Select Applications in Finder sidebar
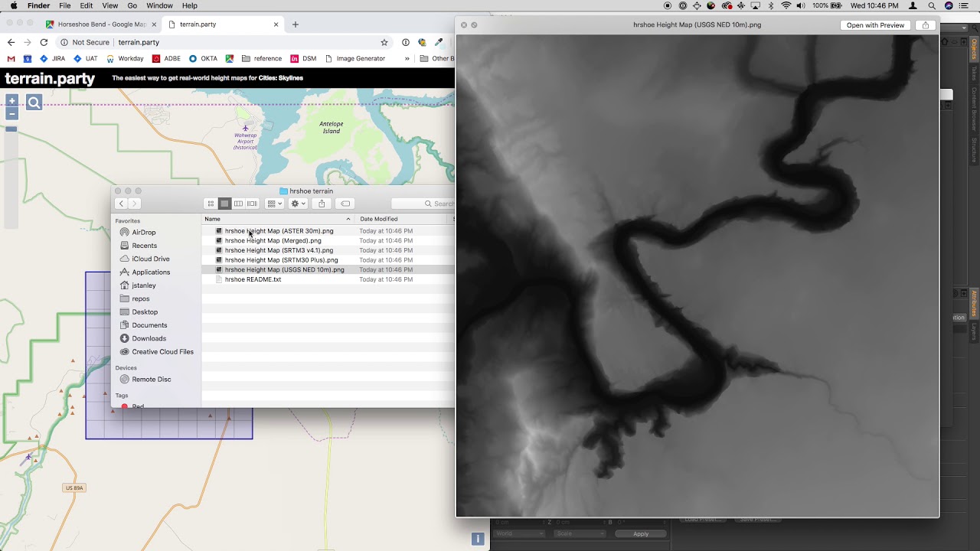980x551 pixels. point(151,272)
